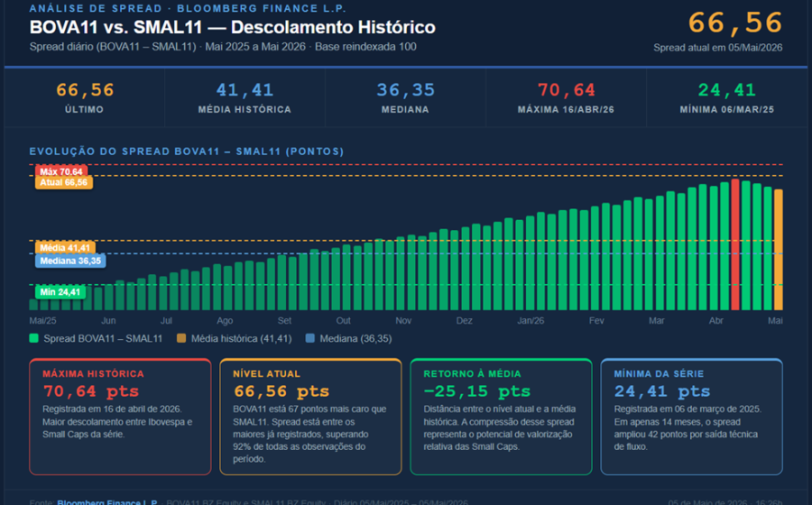Click the 'Abr' axis label

coord(716,321)
